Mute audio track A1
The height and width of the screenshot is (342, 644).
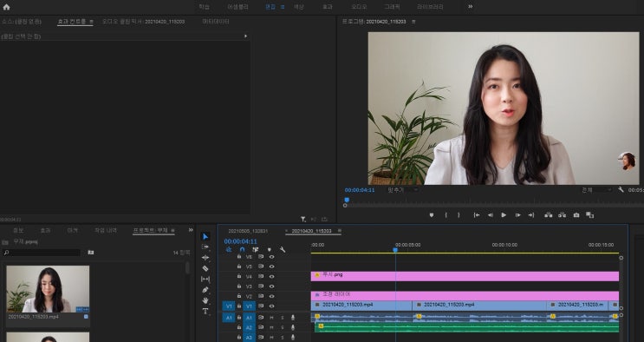click(x=271, y=318)
